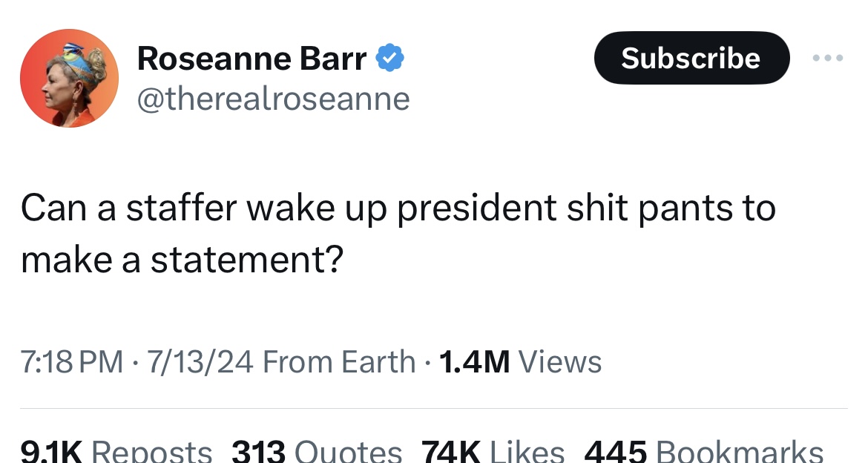Click the 7/13/24 post date

tap(200, 361)
